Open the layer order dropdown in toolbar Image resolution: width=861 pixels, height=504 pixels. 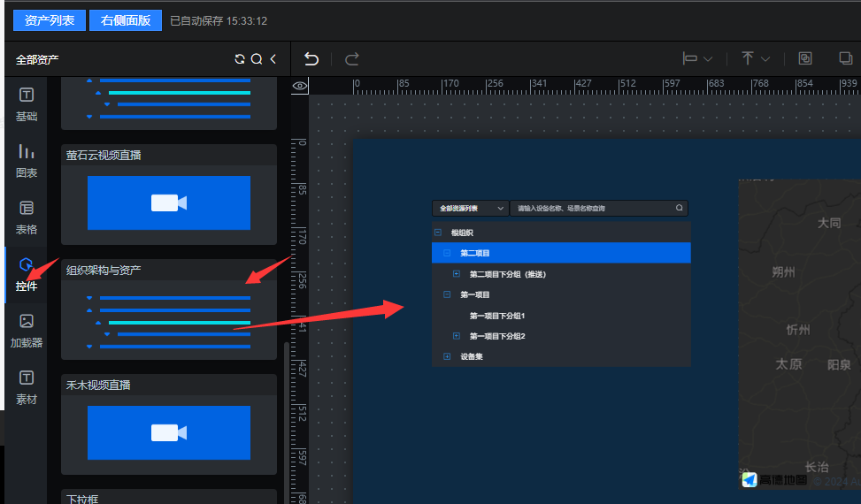(756, 59)
